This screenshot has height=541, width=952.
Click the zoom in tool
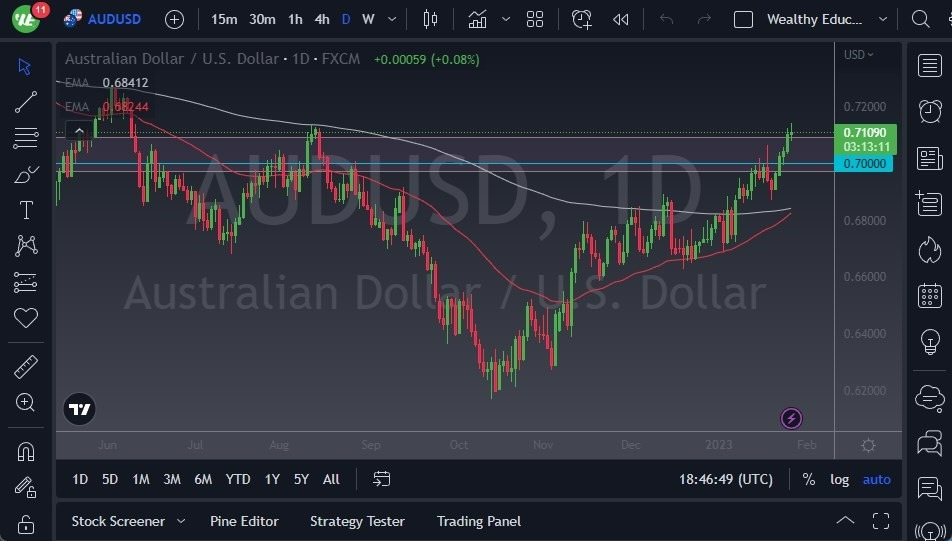[x=26, y=402]
